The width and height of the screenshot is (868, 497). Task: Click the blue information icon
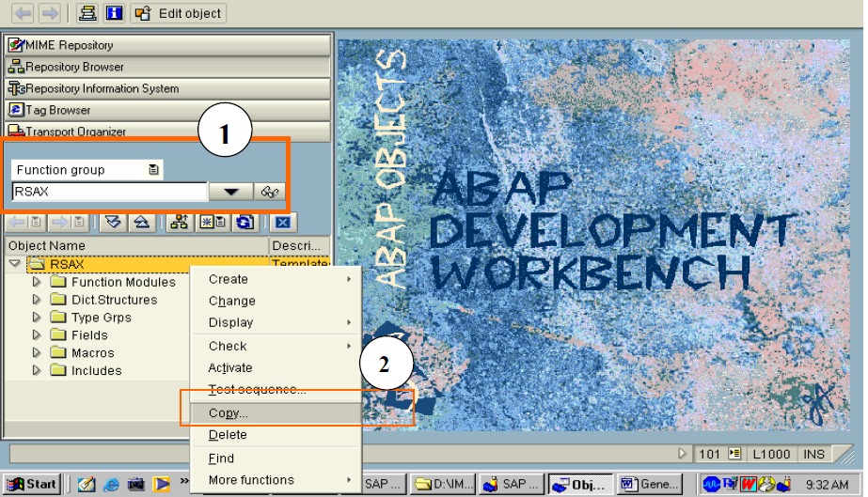(114, 13)
